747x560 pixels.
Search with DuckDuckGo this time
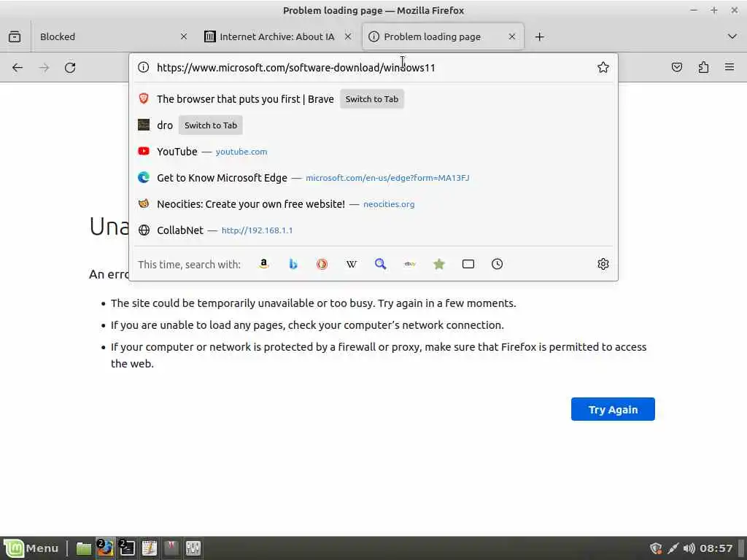point(322,264)
